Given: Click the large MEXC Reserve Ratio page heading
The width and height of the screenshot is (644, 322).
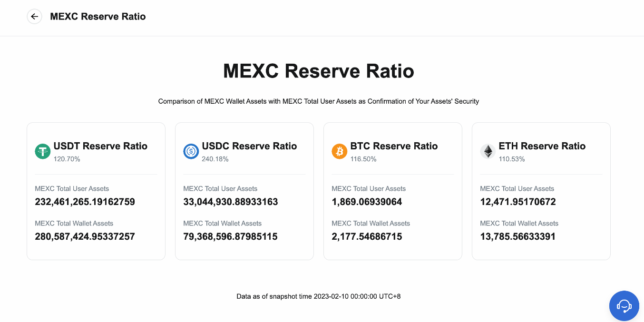Looking at the screenshot, I should 319,71.
